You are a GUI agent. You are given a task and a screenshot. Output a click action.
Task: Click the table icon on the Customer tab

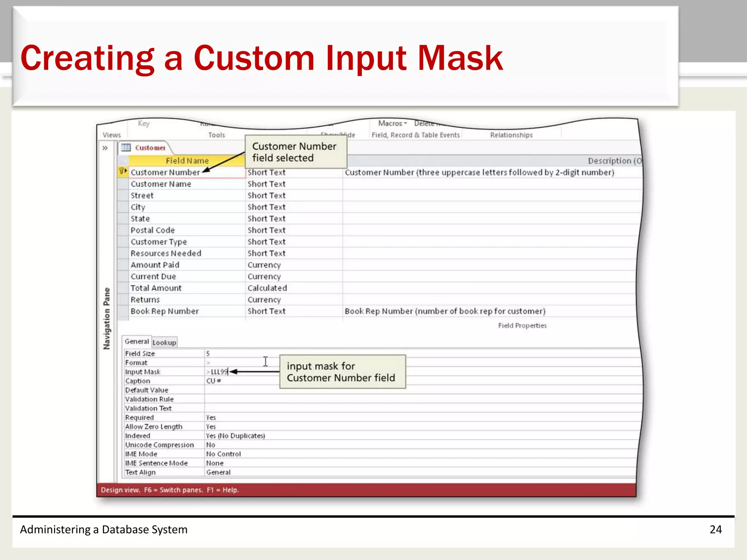point(126,148)
